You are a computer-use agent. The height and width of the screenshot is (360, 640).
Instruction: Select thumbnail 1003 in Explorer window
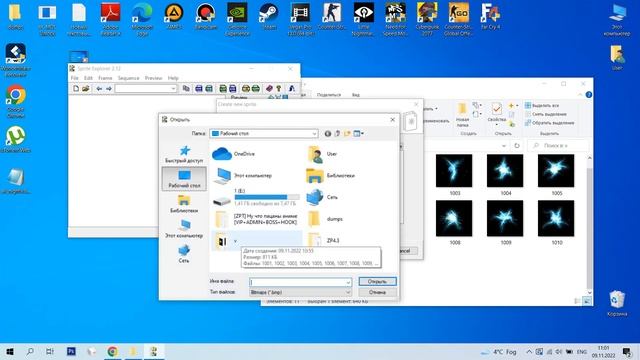coord(454,176)
